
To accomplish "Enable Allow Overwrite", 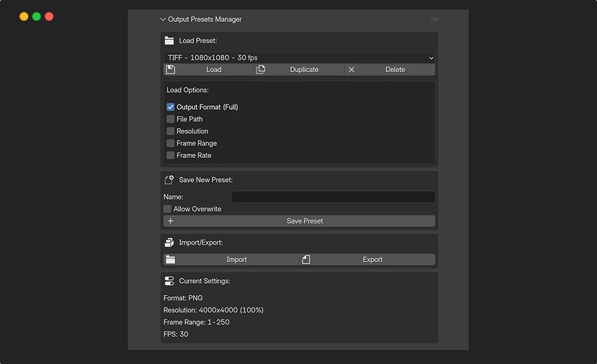I will (167, 208).
